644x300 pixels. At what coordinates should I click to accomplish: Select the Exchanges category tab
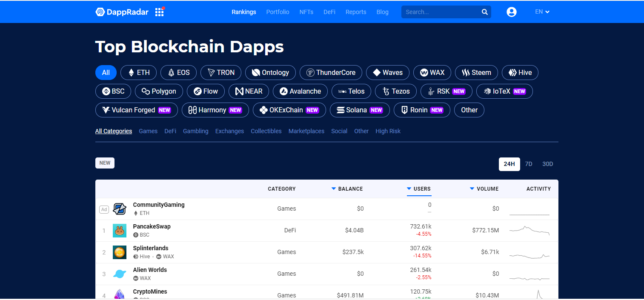229,131
